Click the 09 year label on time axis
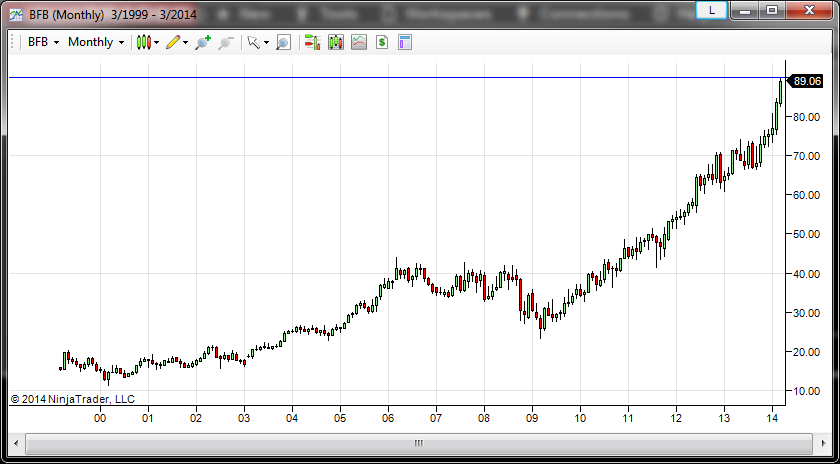This screenshot has width=840, height=464. pyautogui.click(x=532, y=417)
